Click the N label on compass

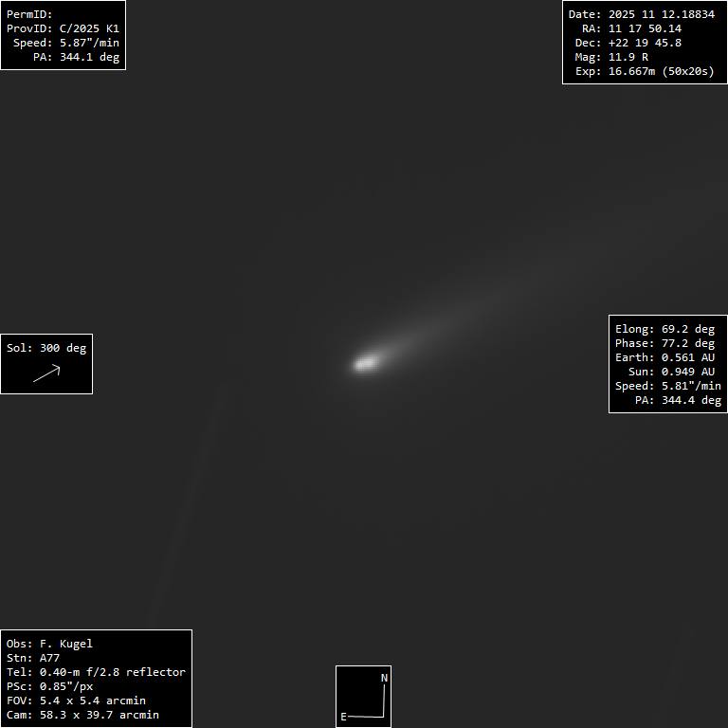pyautogui.click(x=384, y=678)
